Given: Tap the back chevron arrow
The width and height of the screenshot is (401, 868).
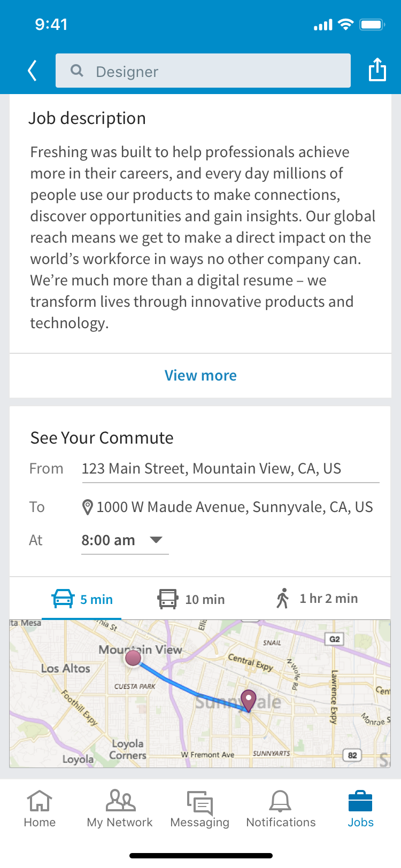Looking at the screenshot, I should (x=32, y=71).
